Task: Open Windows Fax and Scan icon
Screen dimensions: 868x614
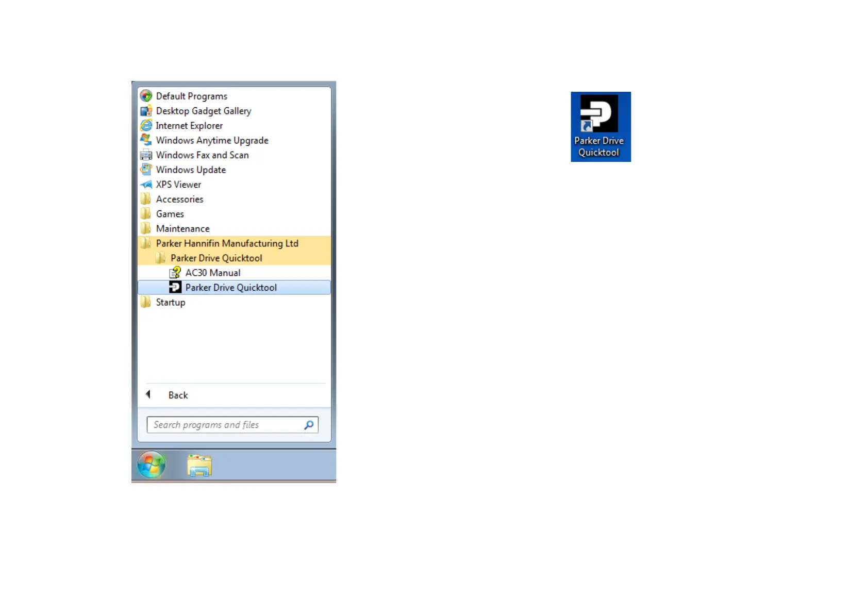Action: pyautogui.click(x=146, y=155)
